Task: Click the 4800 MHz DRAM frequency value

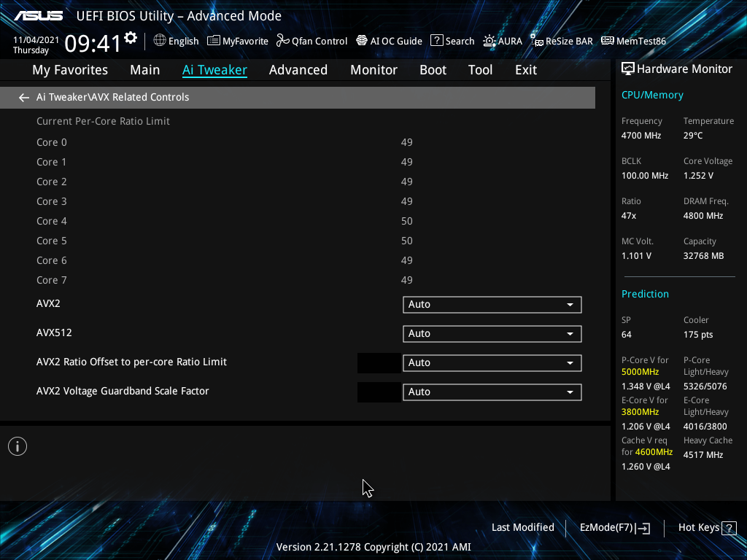Action: [x=703, y=216]
